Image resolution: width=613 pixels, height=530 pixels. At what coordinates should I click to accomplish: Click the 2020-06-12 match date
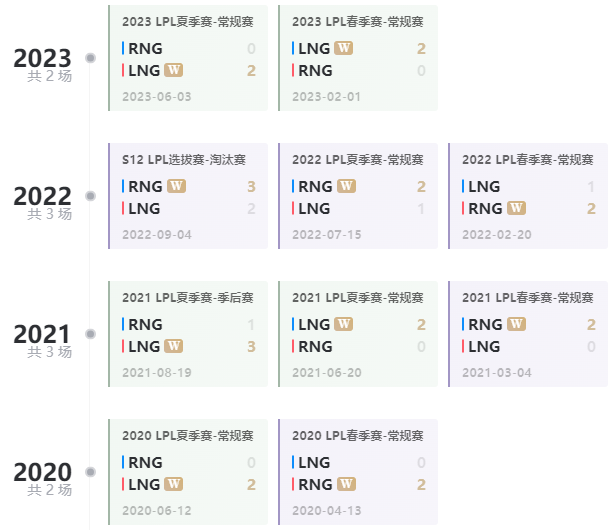point(157,510)
